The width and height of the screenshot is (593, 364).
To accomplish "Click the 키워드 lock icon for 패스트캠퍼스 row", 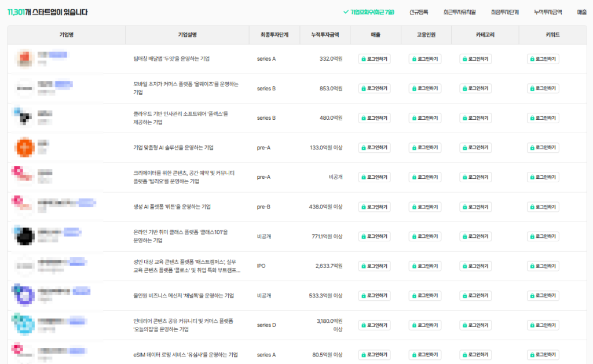I will coord(532,266).
